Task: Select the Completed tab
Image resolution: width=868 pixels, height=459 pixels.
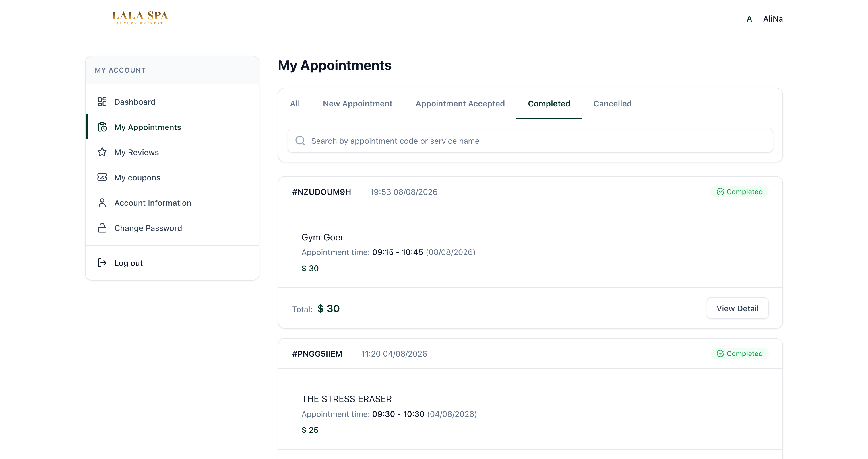Action: point(549,104)
